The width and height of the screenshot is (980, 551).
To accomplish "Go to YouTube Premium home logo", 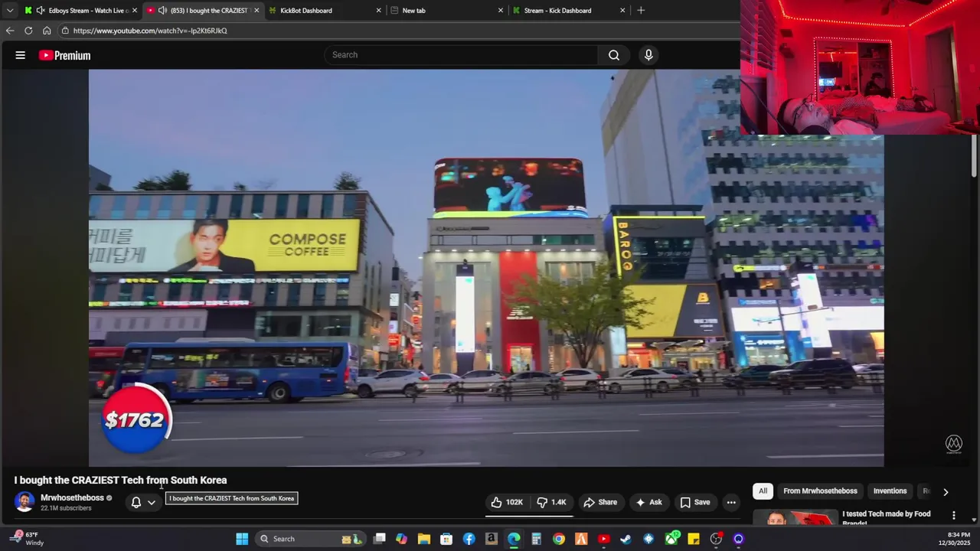I will click(x=65, y=55).
